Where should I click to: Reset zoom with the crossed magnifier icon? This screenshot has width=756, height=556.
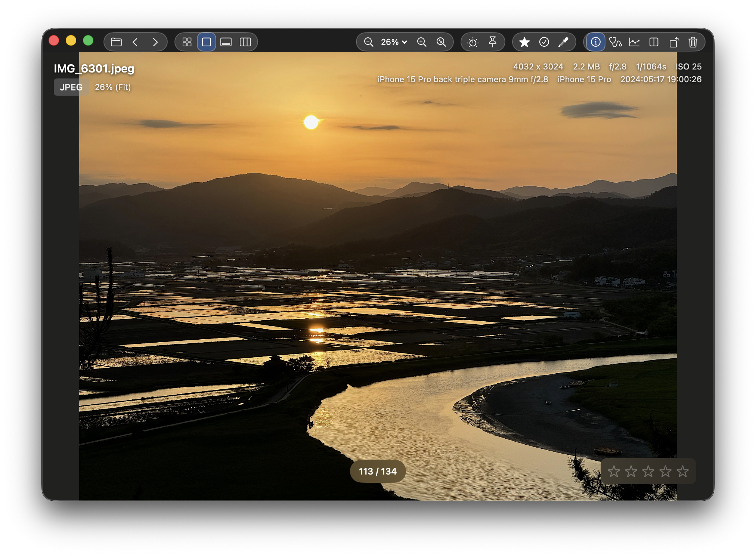pos(441,42)
